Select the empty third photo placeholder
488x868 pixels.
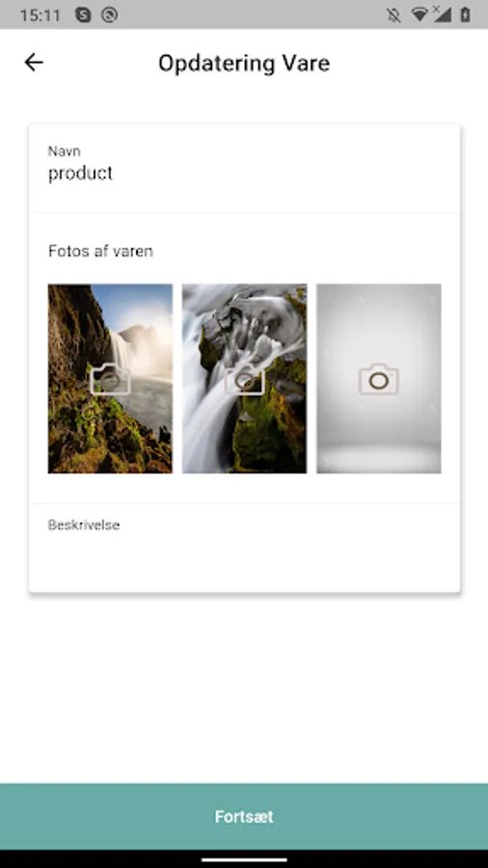click(x=379, y=379)
